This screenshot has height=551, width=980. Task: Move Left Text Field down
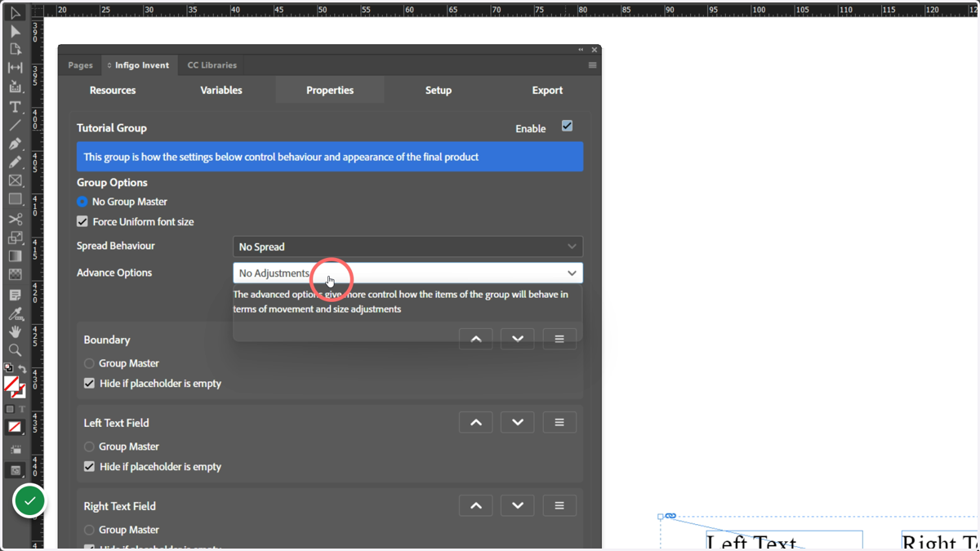pos(518,422)
